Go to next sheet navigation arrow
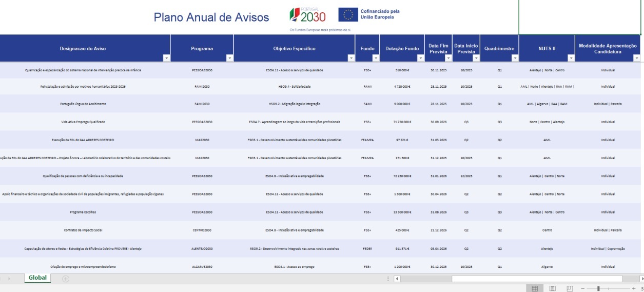Screen dimensions: 644x292 point(9,278)
